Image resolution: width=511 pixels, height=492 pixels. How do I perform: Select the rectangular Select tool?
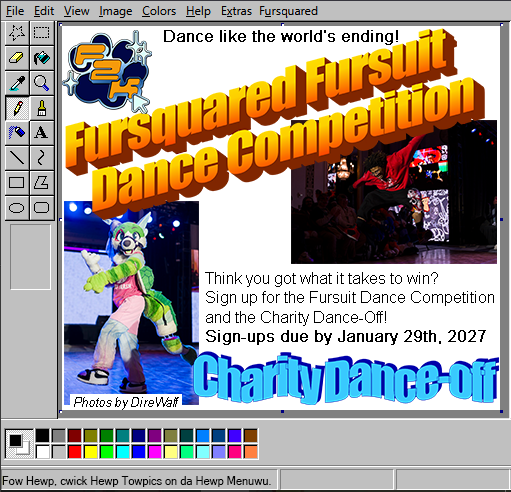click(42, 33)
